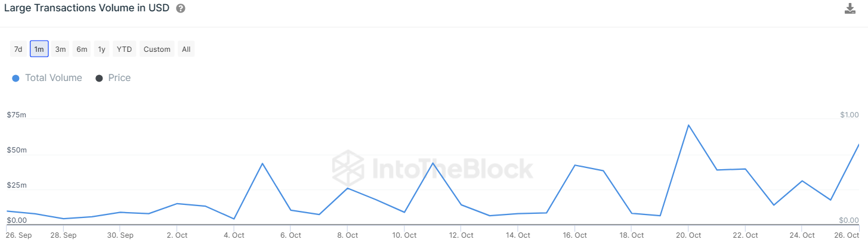Click the blue Total Volume legend dot
Image resolution: width=868 pixels, height=249 pixels.
(x=16, y=78)
